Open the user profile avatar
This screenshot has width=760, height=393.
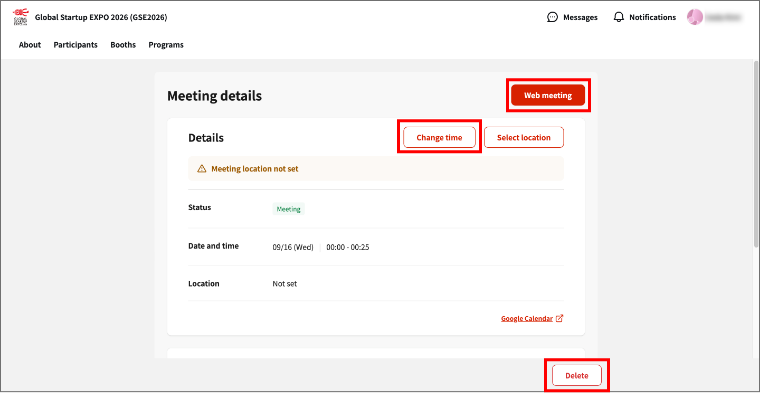pyautogui.click(x=695, y=17)
